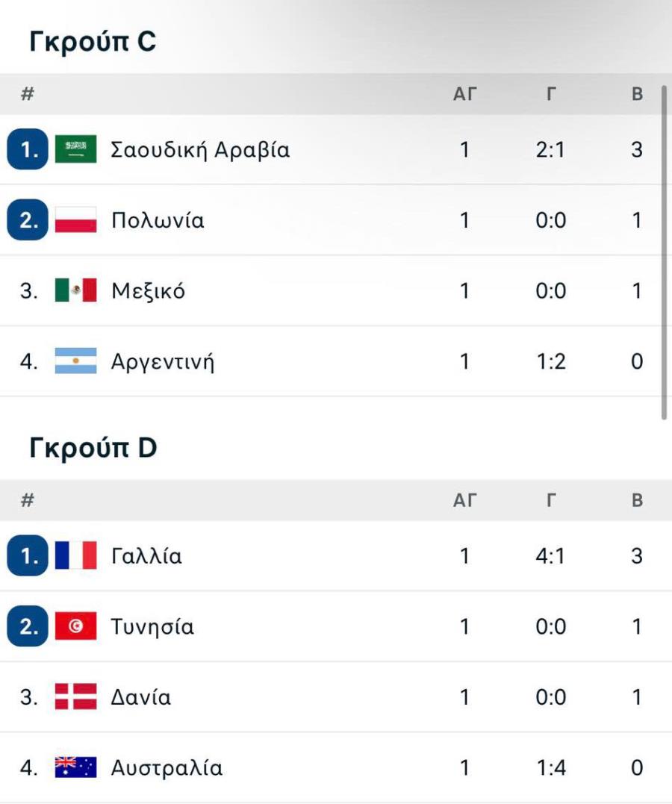672x804 pixels.
Task: Open the Σαουδική Αραβία team link
Action: tap(200, 150)
